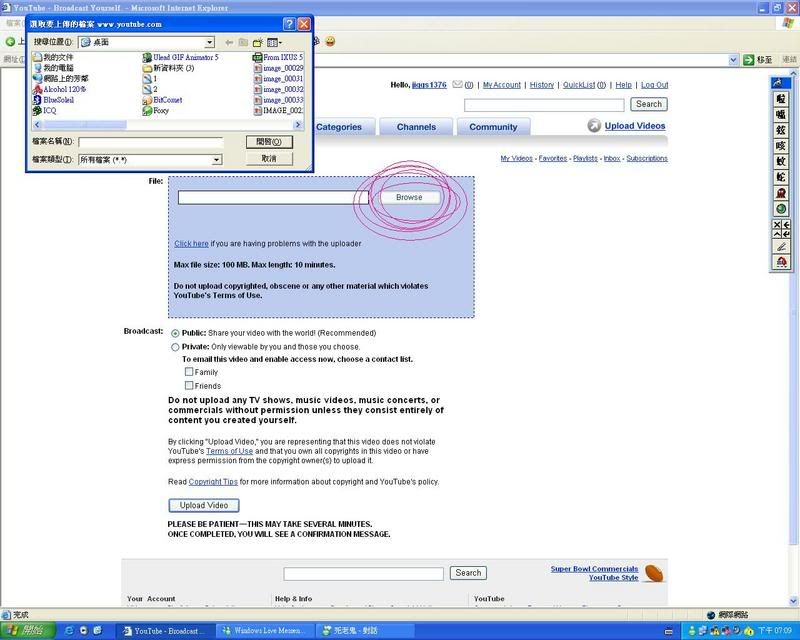Select file image_00033
Image resolution: width=800 pixels, height=640 pixels.
click(278, 100)
